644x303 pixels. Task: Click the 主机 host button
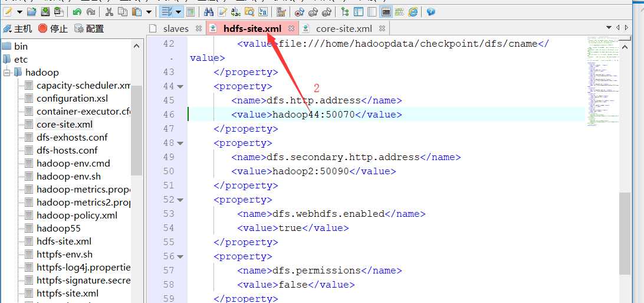pyautogui.click(x=17, y=29)
